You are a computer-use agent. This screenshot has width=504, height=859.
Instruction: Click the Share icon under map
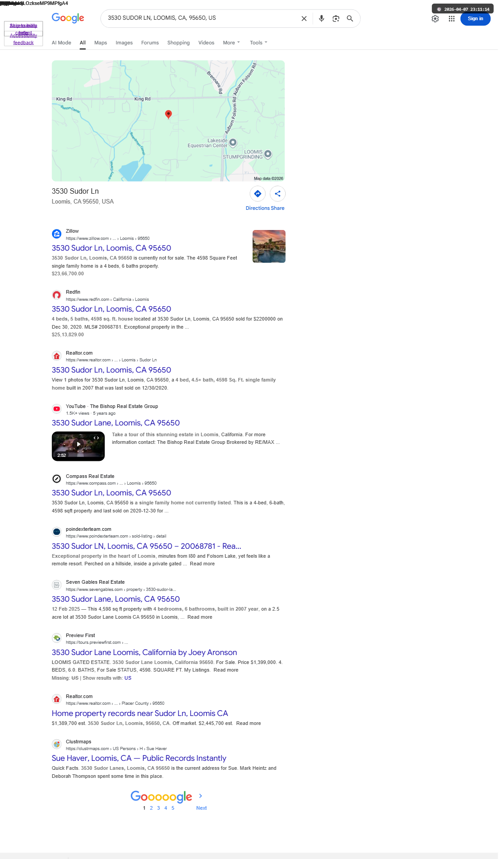click(x=278, y=194)
